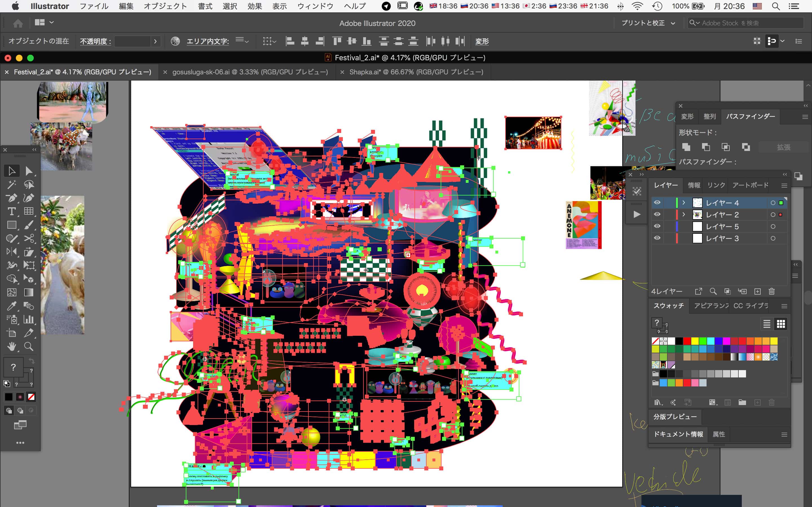812x507 pixels.
Task: Open the オブジェクト menu
Action: click(165, 6)
